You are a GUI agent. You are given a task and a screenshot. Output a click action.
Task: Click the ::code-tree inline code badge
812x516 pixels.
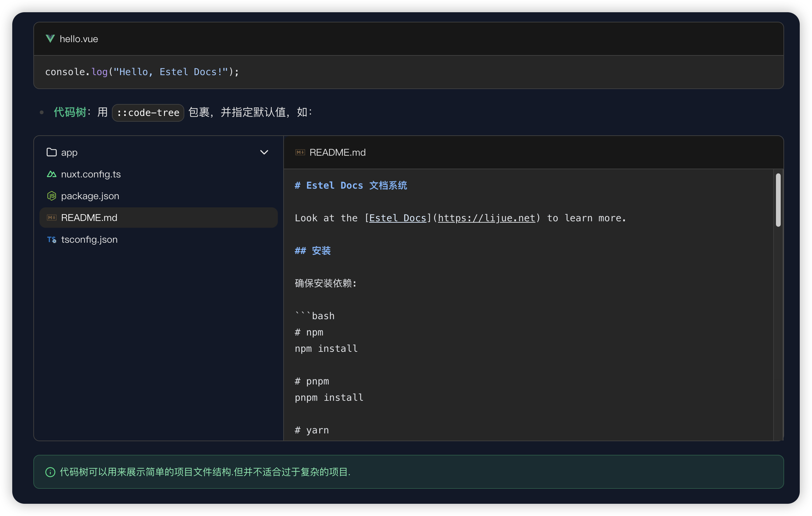[148, 113]
